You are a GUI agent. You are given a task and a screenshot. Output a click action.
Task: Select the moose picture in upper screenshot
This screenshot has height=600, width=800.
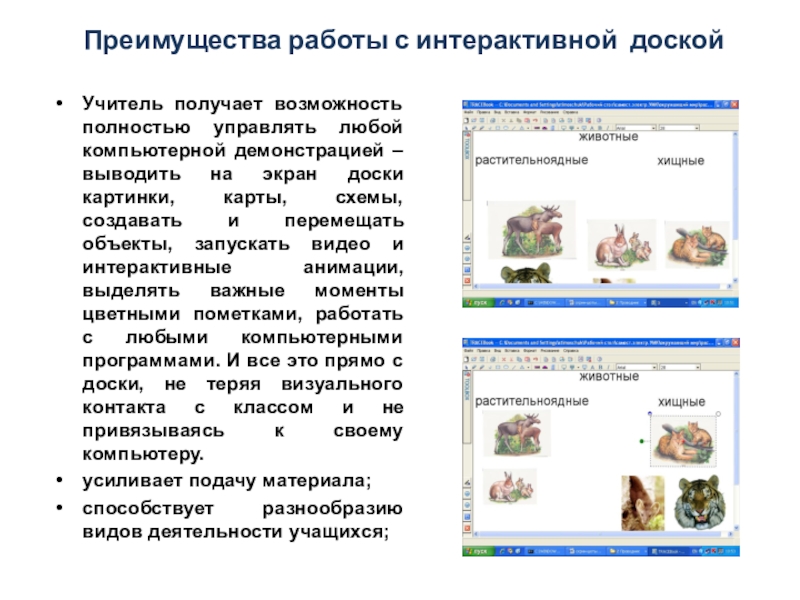(532, 230)
